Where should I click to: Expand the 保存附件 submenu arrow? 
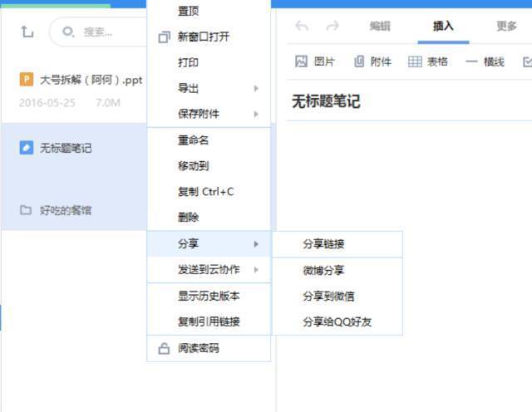pos(256,115)
